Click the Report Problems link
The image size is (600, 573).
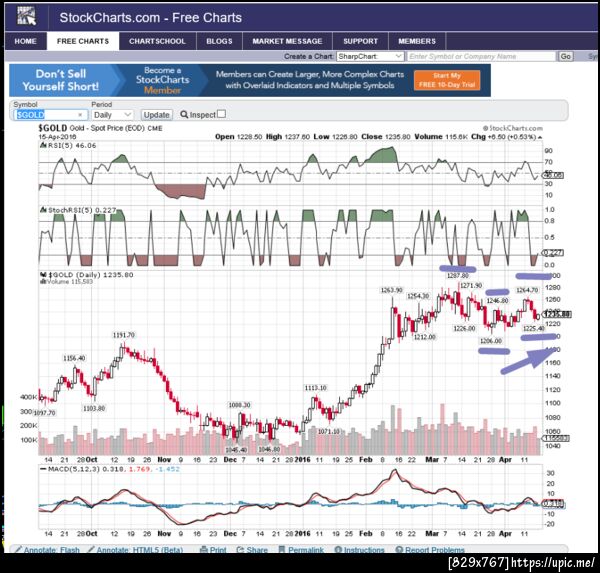(x=435, y=550)
